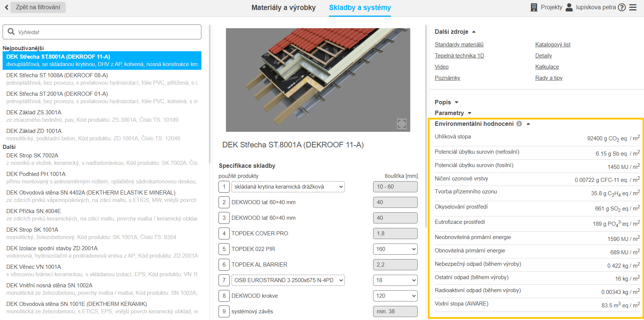Choose DEK Podhled PH.1001A from list
Viewport: 644px width, 320px height.
point(102,177)
